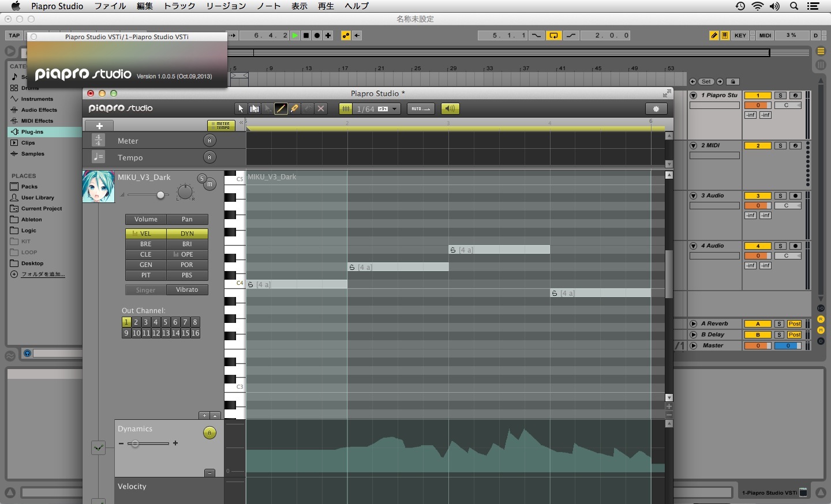
Task: Select the Volume tab
Action: (146, 219)
